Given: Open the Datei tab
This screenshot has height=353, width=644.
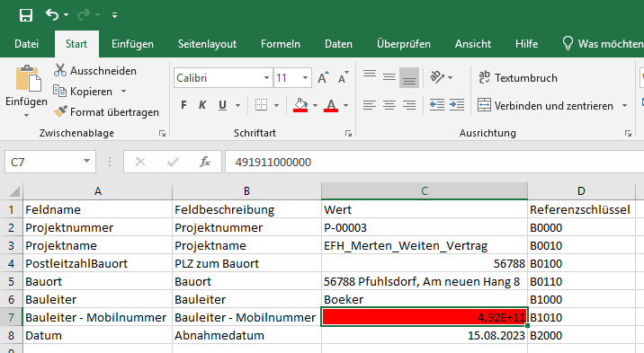Looking at the screenshot, I should click(26, 44).
